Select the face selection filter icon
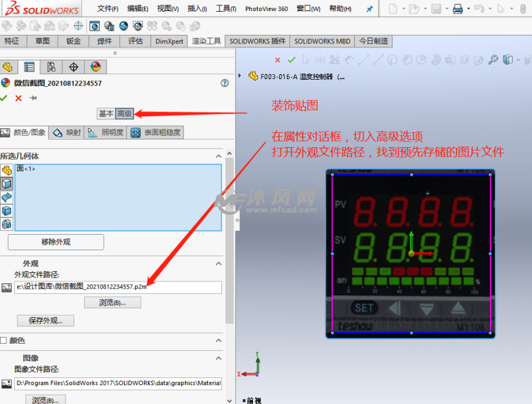532x404 pixels. (x=6, y=184)
